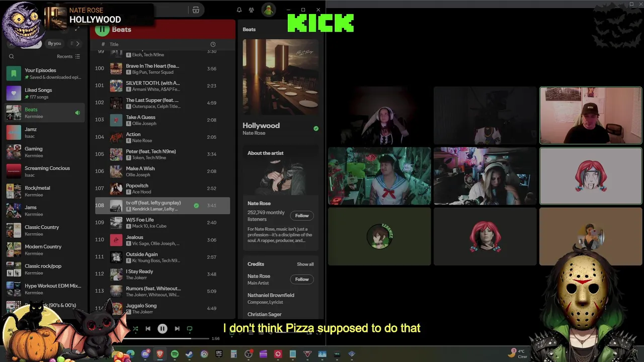The image size is (644, 362).
Task: Open Spotify notifications bell
Action: click(239, 10)
